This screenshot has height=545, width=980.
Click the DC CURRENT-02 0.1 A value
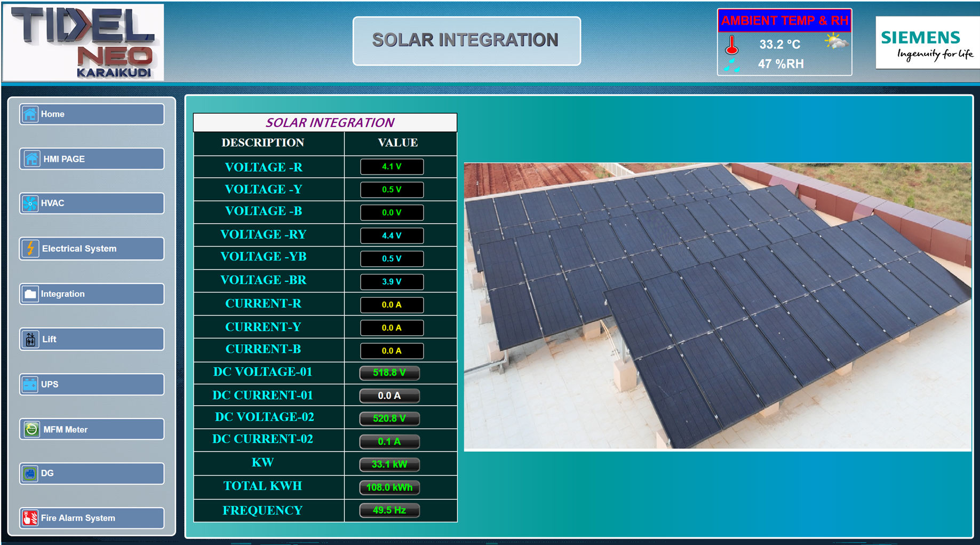click(x=389, y=441)
